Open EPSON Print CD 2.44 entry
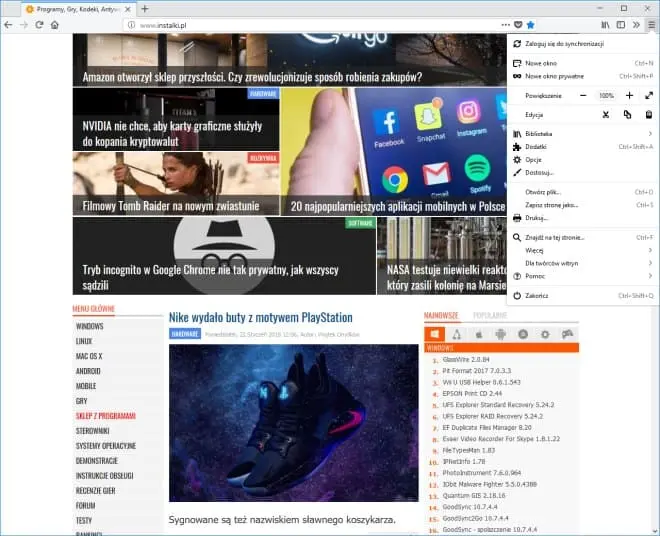This screenshot has width=660, height=536. [x=472, y=394]
